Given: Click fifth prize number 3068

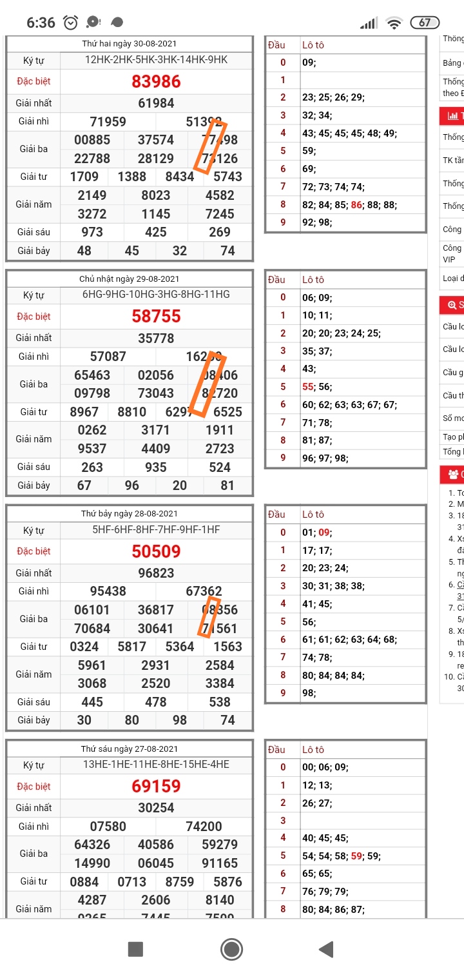Looking at the screenshot, I should [92, 683].
